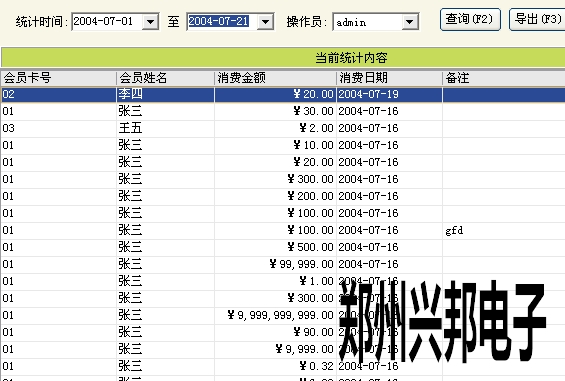The width and height of the screenshot is (565, 381).
Task: Open the end date dropdown arrow
Action: pyautogui.click(x=265, y=22)
